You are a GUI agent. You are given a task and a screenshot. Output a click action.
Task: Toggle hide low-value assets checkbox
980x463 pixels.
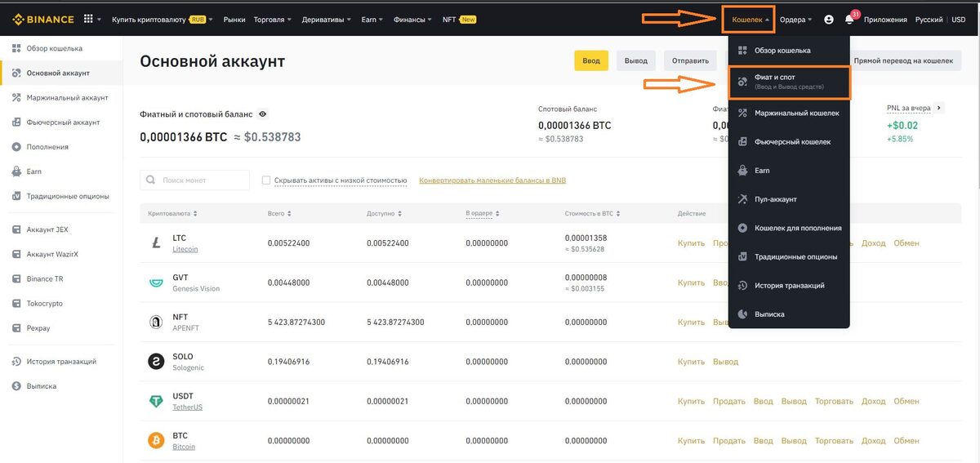(266, 180)
